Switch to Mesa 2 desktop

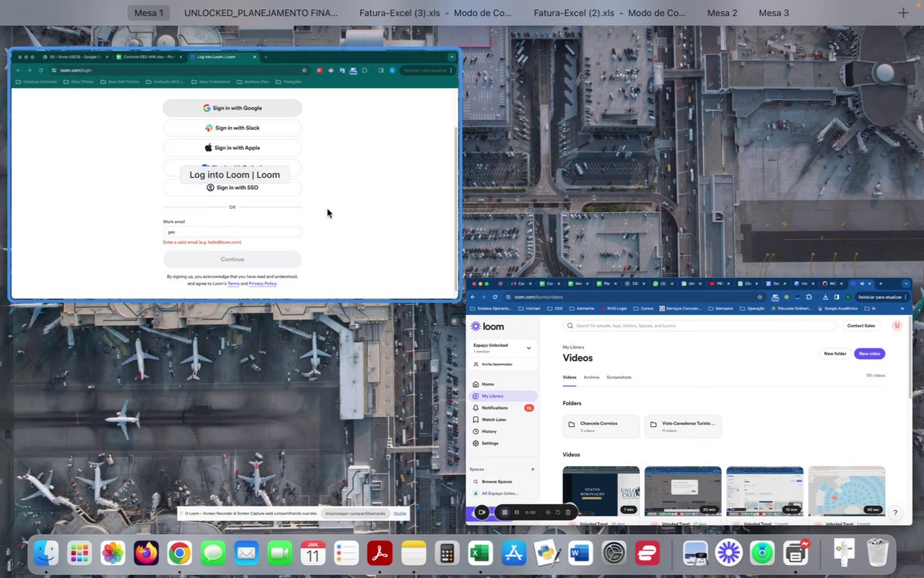(x=723, y=13)
